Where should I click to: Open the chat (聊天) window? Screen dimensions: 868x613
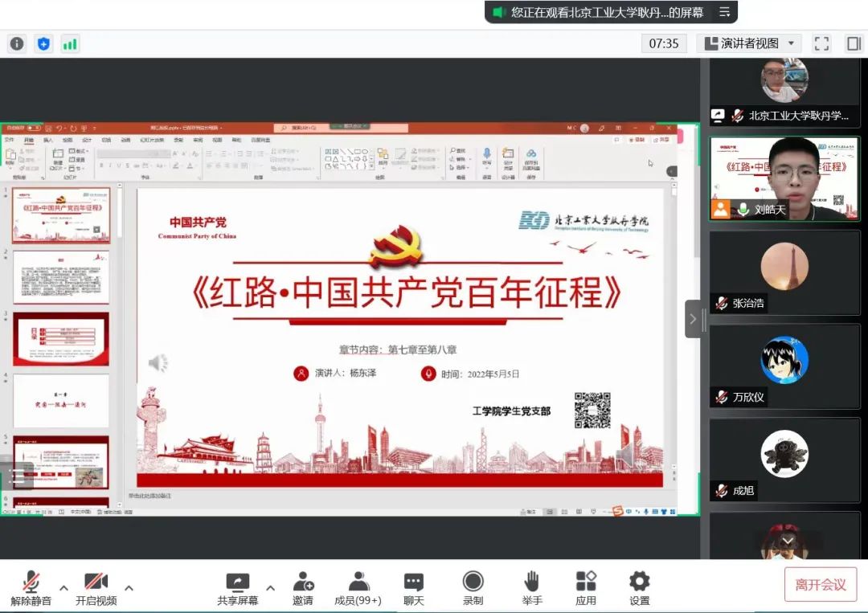pyautogui.click(x=414, y=588)
